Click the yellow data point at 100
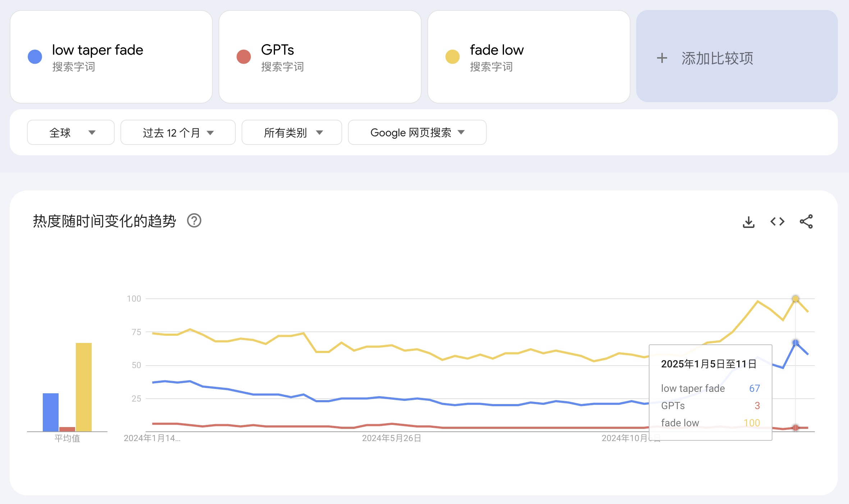The height and width of the screenshot is (504, 849). (x=795, y=299)
